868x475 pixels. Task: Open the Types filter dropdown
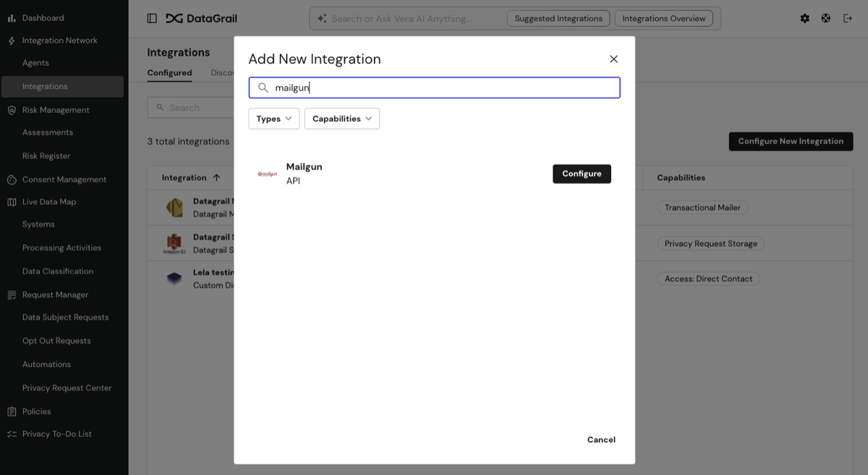click(274, 119)
